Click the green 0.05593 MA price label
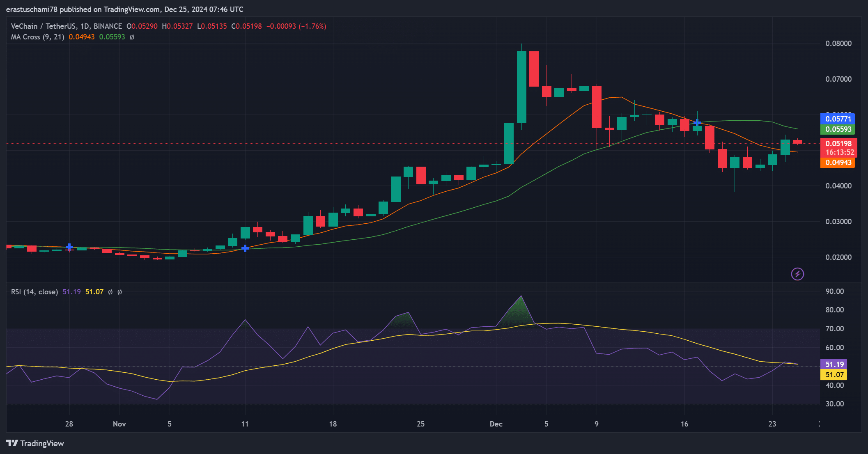Screen dimensions: 868x454 (838, 129)
